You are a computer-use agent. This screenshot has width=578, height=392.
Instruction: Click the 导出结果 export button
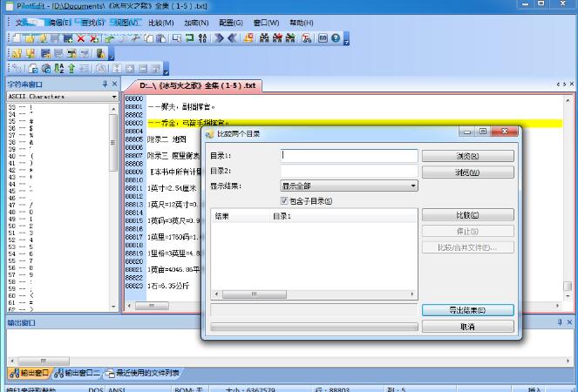(468, 310)
